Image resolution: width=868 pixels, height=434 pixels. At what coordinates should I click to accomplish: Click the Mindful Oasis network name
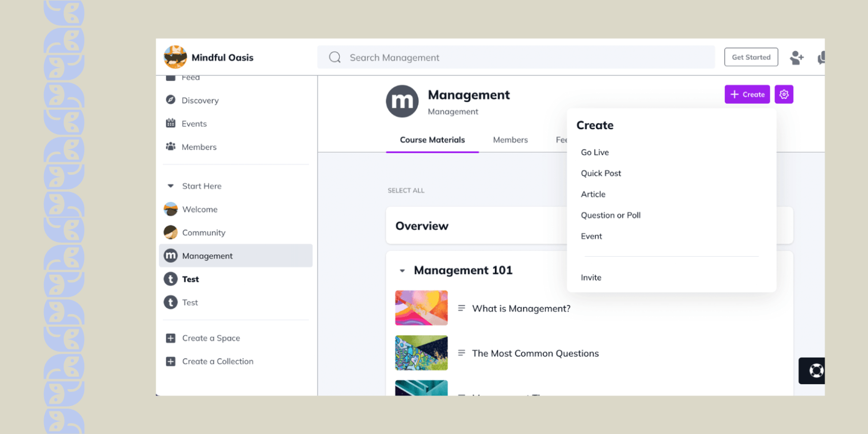pyautogui.click(x=222, y=57)
